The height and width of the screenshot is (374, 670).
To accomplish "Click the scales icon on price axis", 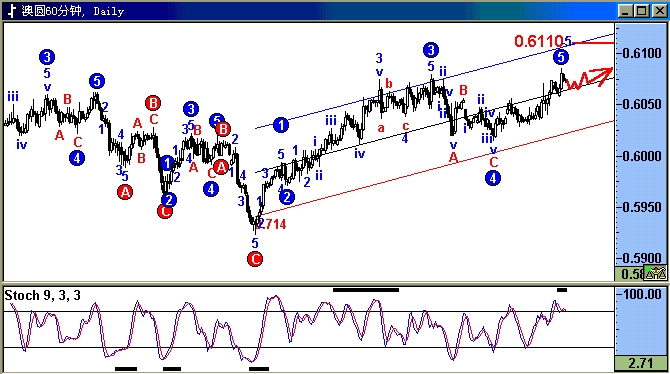I will pos(655,272).
